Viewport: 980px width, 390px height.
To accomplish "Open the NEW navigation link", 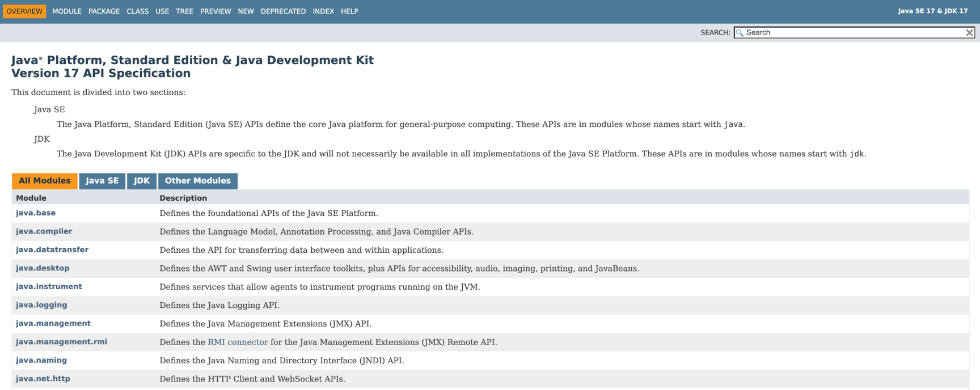I will (x=246, y=11).
